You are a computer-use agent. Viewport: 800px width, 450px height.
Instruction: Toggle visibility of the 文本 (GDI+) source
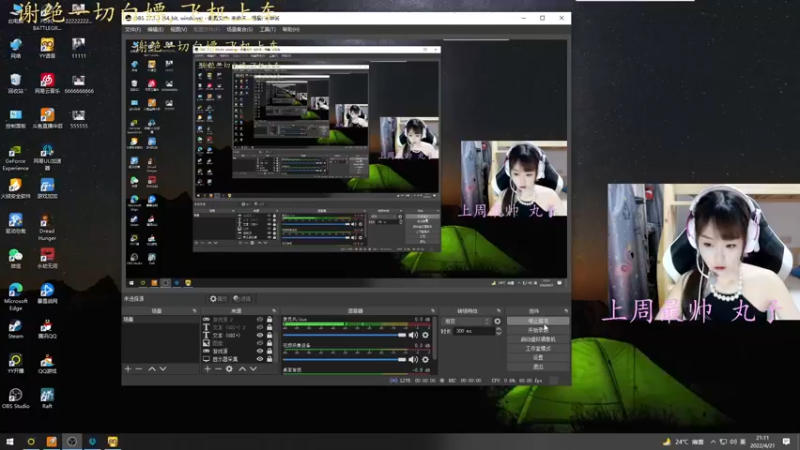pyautogui.click(x=260, y=335)
